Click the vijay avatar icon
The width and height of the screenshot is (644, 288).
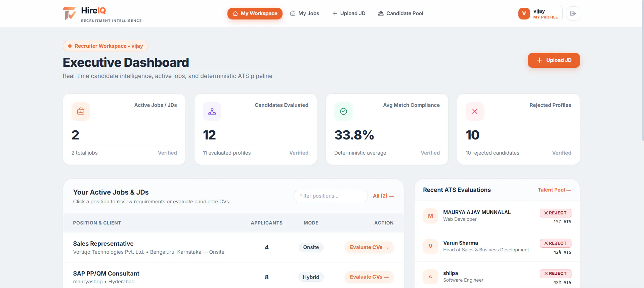pyautogui.click(x=524, y=13)
